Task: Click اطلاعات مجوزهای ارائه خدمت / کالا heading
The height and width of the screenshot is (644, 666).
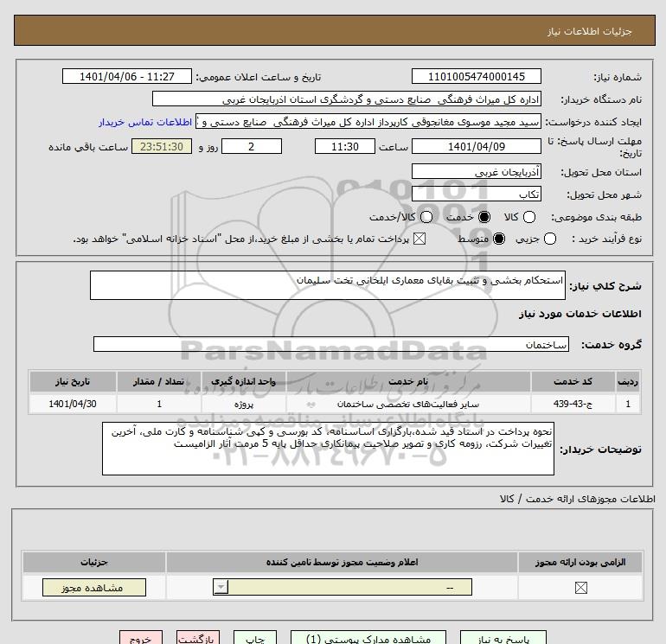Action: (x=577, y=499)
